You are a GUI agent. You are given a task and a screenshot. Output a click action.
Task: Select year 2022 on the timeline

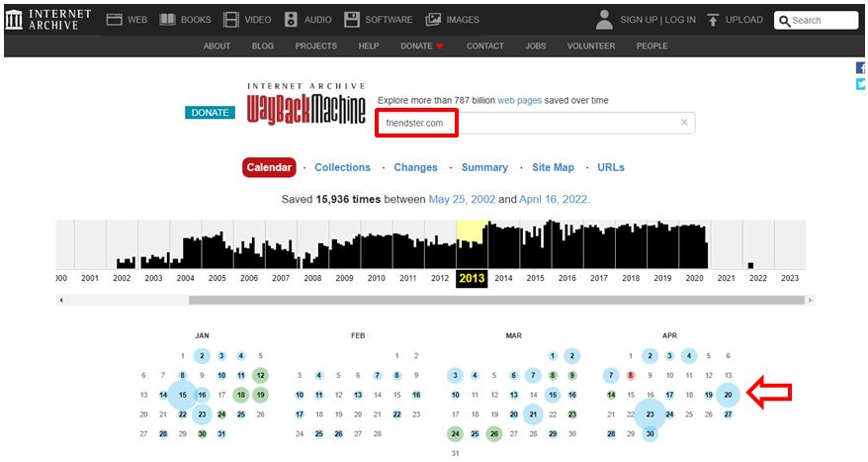758,278
